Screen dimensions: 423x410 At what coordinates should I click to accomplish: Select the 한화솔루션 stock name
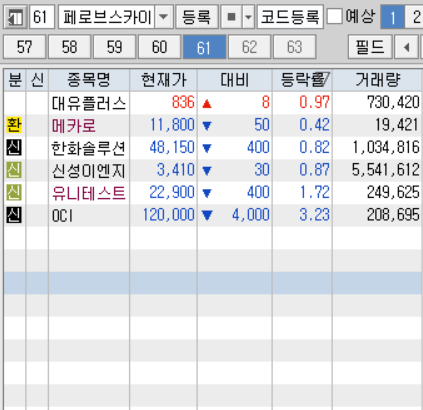[88, 148]
